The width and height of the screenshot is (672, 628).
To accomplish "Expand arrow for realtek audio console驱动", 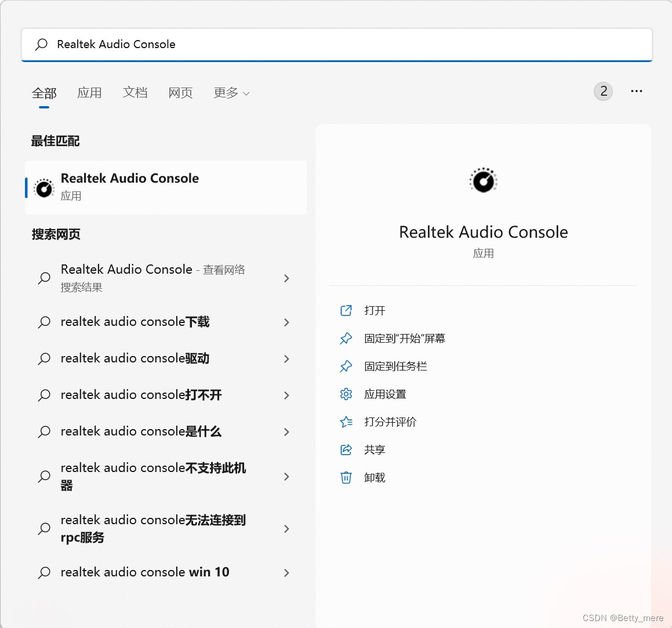I will point(286,359).
